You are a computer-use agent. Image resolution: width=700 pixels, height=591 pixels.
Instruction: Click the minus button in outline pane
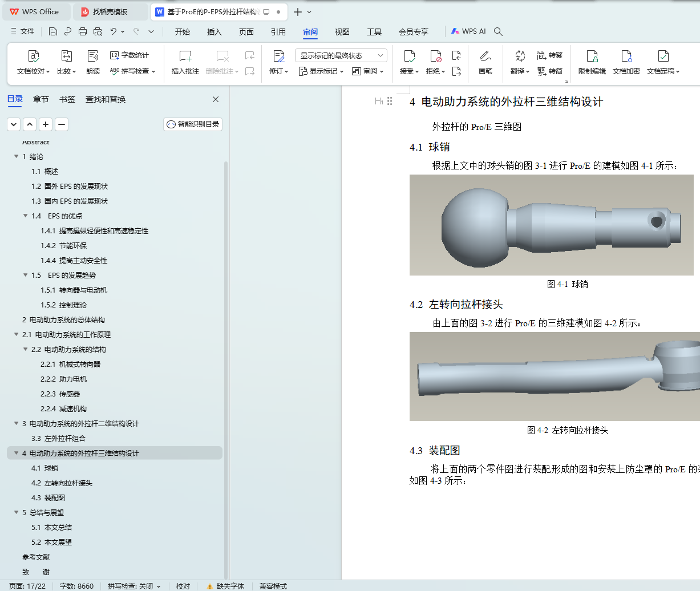(x=62, y=124)
